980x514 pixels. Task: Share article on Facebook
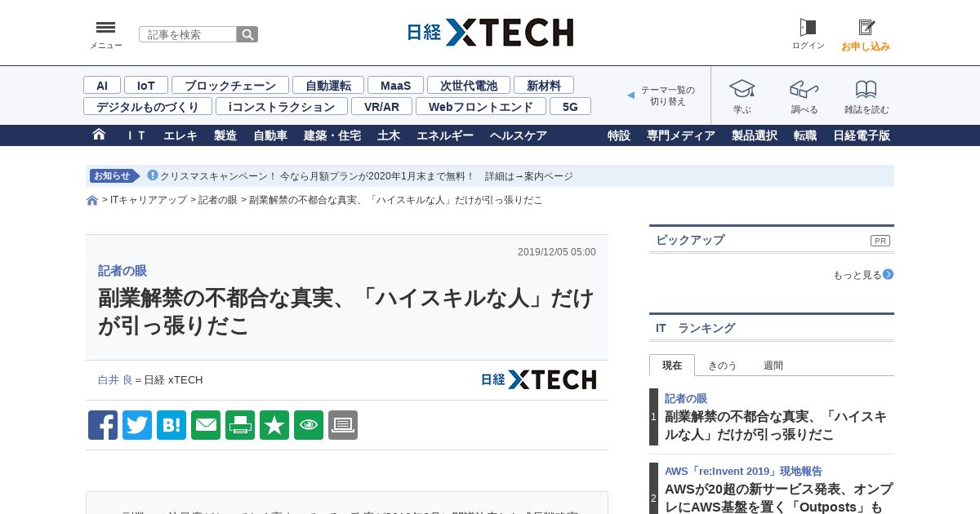(103, 425)
